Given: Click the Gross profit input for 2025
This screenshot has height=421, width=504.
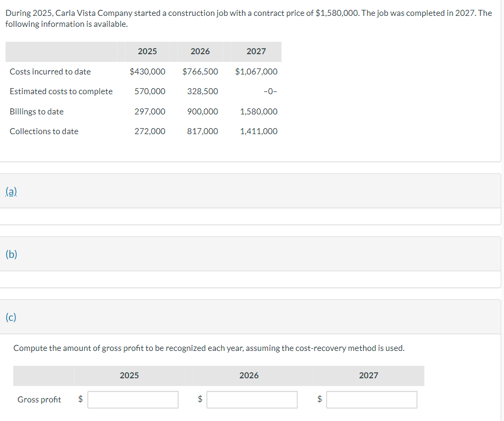Looking at the screenshot, I should tap(133, 400).
